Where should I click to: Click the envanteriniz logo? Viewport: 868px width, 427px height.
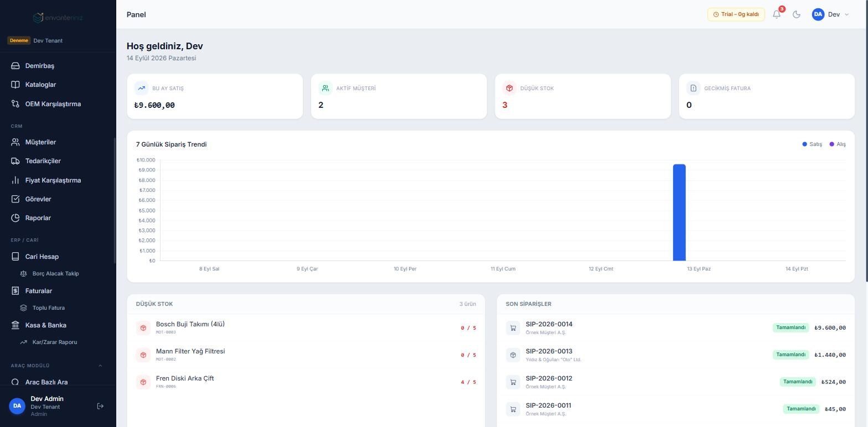point(58,18)
